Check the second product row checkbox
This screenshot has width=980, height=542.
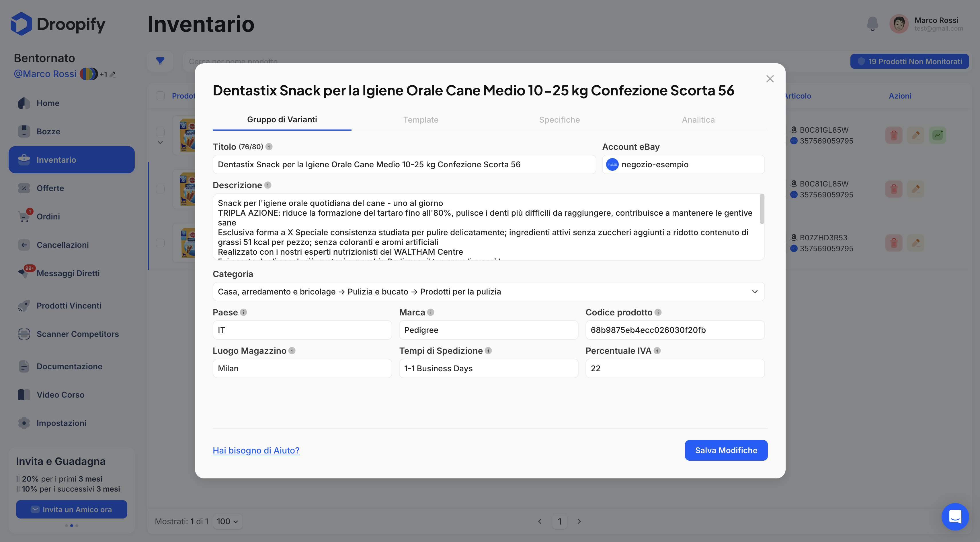tap(160, 189)
